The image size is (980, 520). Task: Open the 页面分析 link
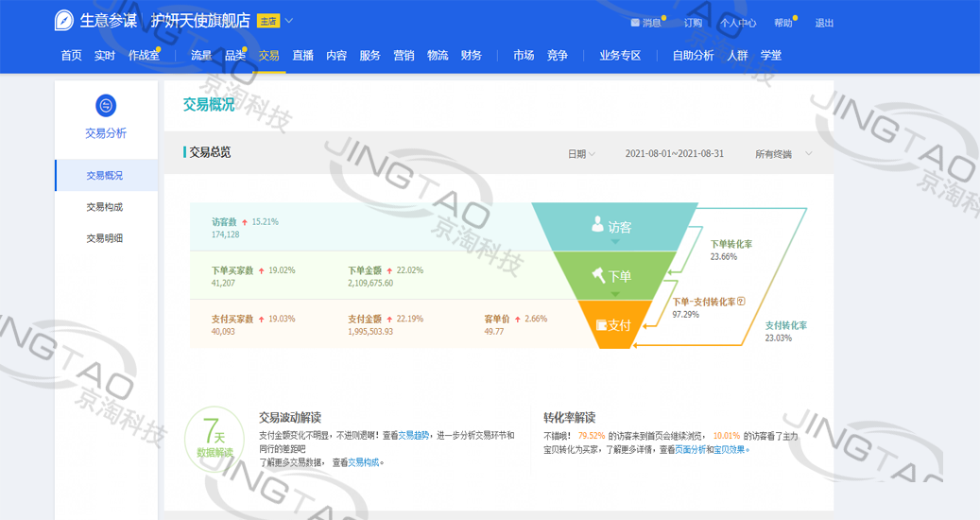pos(689,450)
